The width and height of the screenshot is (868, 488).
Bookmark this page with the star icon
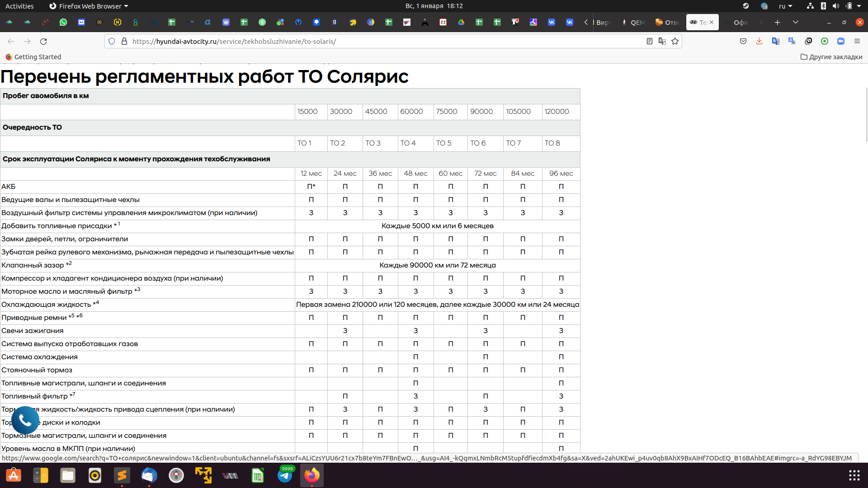pyautogui.click(x=675, y=41)
